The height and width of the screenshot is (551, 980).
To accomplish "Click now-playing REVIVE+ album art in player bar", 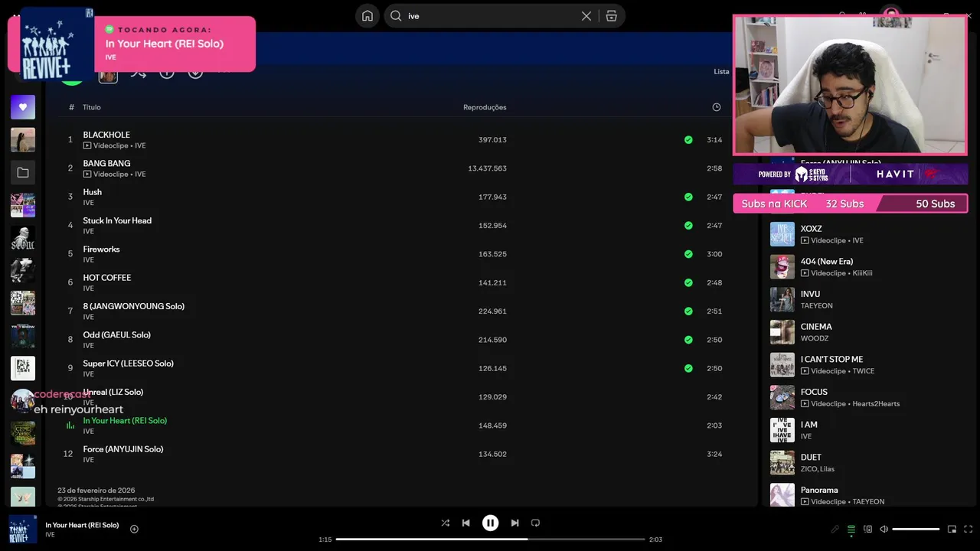I will (x=23, y=529).
